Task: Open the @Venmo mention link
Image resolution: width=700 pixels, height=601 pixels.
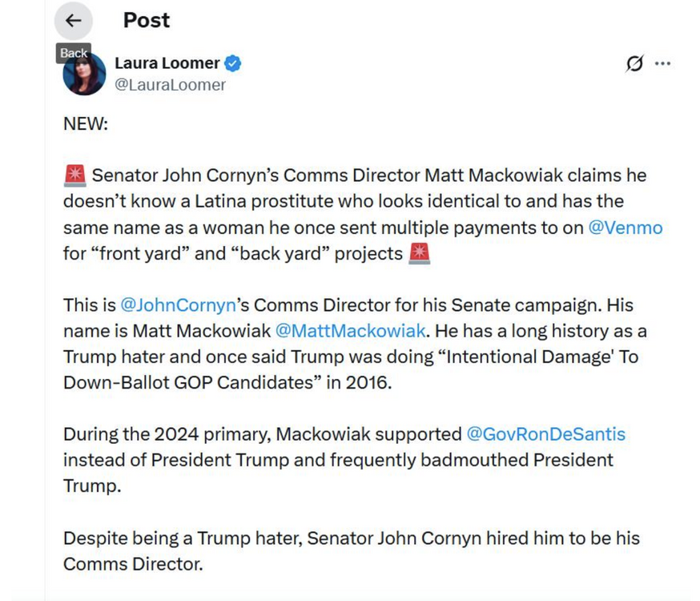Action: 626,228
